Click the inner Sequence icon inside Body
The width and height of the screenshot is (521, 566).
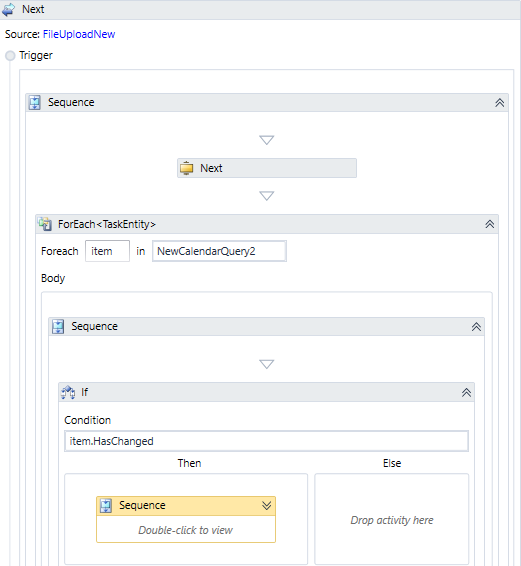(58, 326)
